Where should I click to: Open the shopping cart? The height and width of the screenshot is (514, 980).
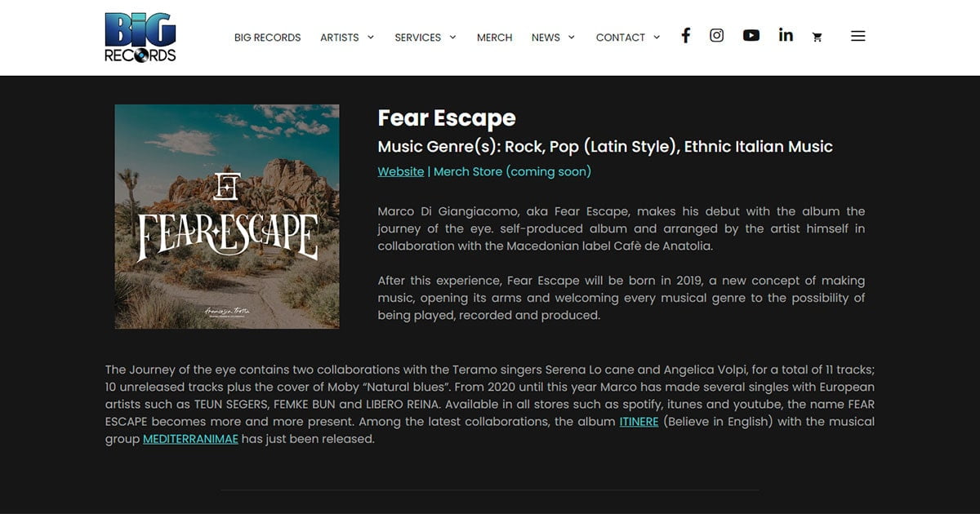click(817, 37)
